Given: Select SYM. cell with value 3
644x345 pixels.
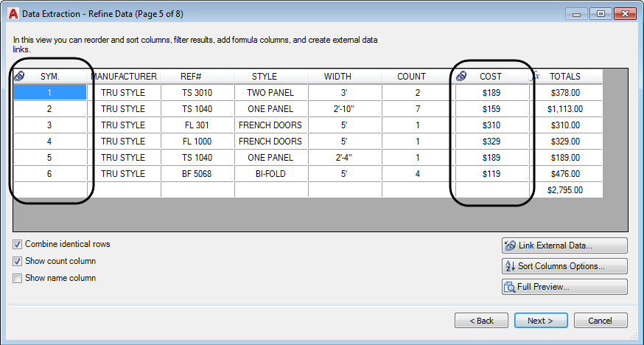Looking at the screenshot, I should tap(49, 125).
